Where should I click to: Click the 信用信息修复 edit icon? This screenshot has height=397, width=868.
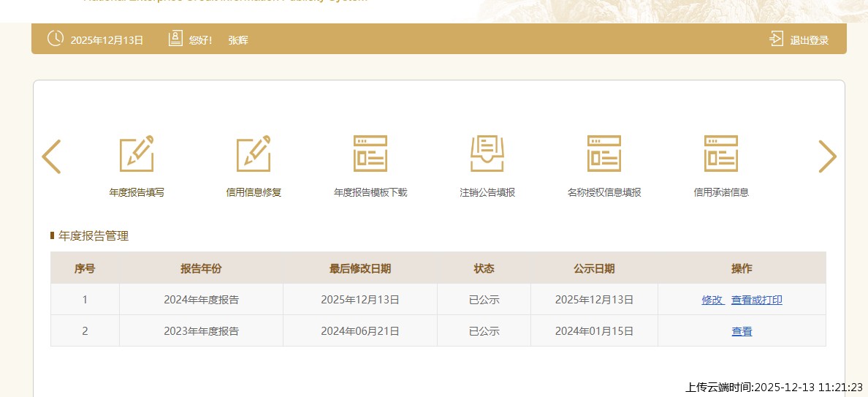click(254, 154)
